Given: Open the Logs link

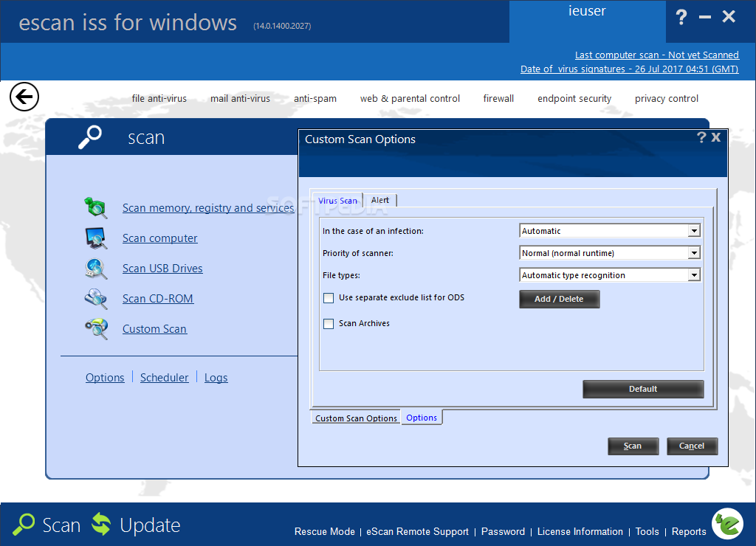Looking at the screenshot, I should pyautogui.click(x=216, y=377).
